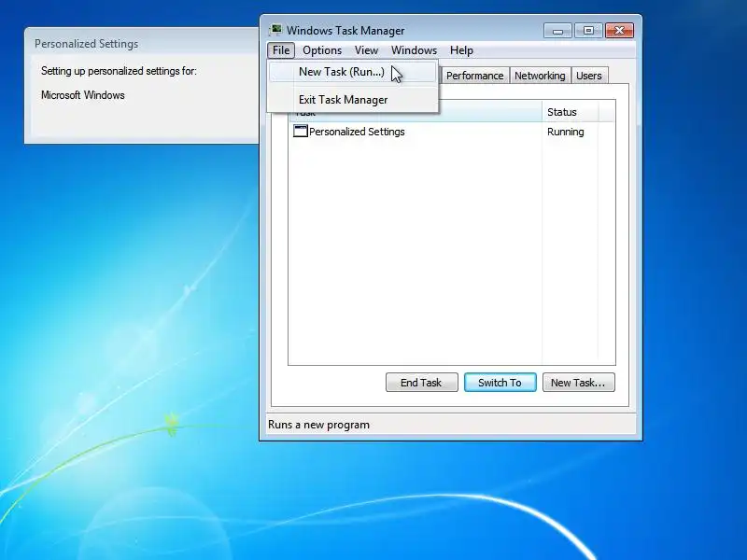Maximize the Windows Task Manager window
This screenshot has width=747, height=560.
(588, 31)
